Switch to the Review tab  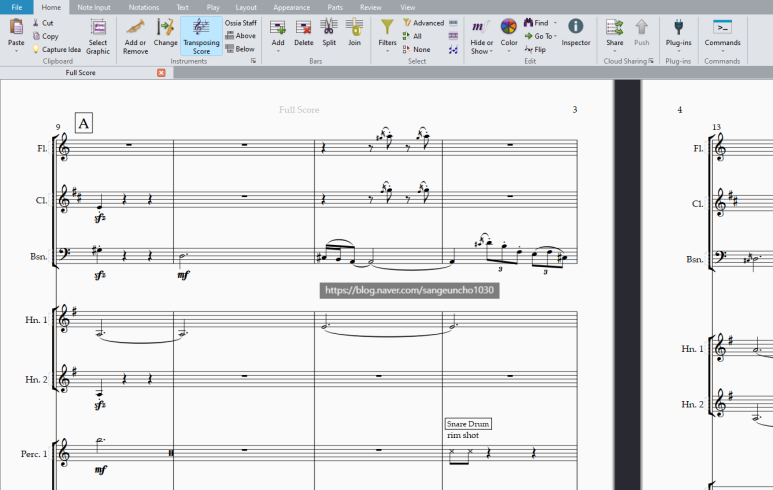click(371, 7)
